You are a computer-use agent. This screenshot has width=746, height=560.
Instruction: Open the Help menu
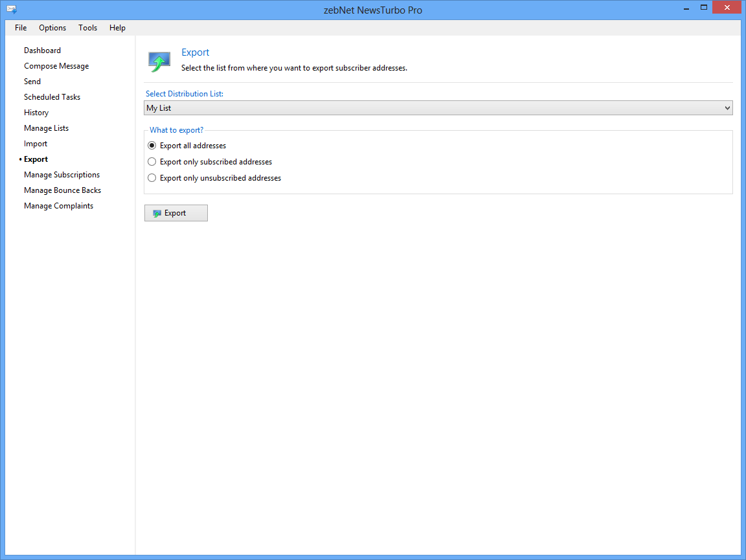tap(117, 28)
